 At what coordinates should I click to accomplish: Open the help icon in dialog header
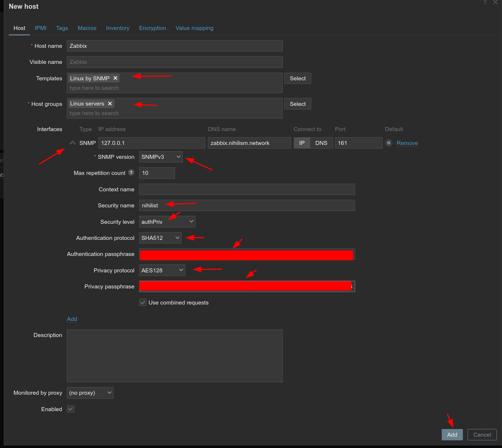click(485, 3)
